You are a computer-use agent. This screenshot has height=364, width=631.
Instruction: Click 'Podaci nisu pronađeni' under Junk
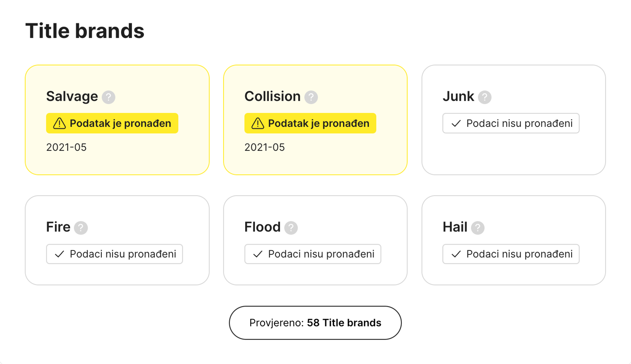511,123
